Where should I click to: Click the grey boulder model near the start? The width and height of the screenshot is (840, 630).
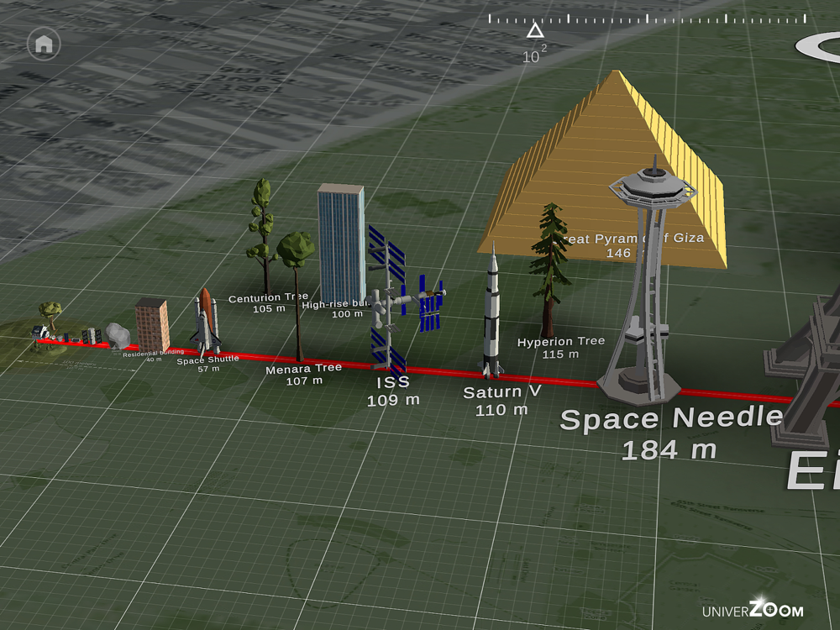click(x=118, y=335)
